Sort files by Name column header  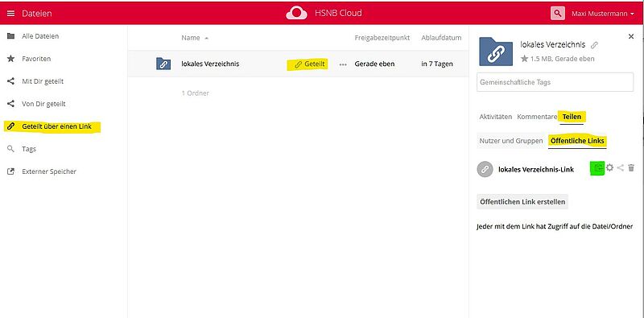pos(191,38)
